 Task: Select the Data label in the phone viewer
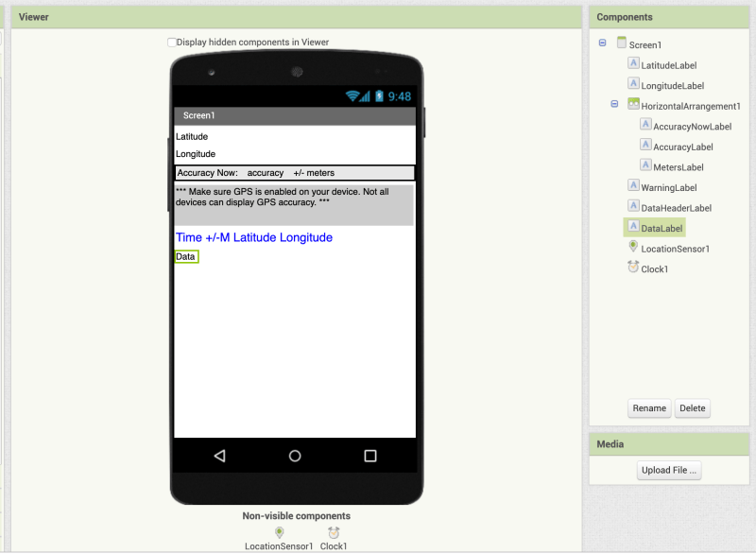(x=186, y=256)
